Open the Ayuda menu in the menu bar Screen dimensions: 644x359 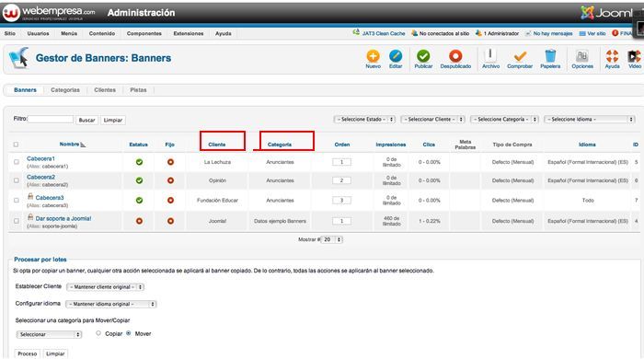[224, 33]
